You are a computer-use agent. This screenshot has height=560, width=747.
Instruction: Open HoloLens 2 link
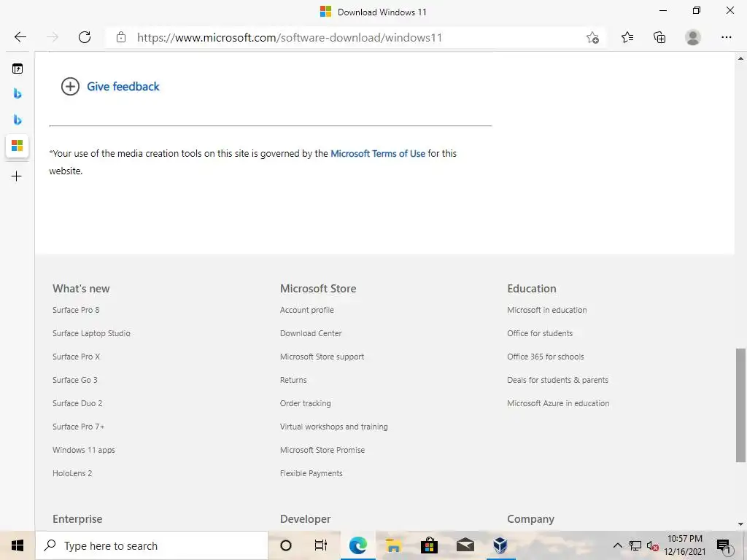tap(72, 473)
